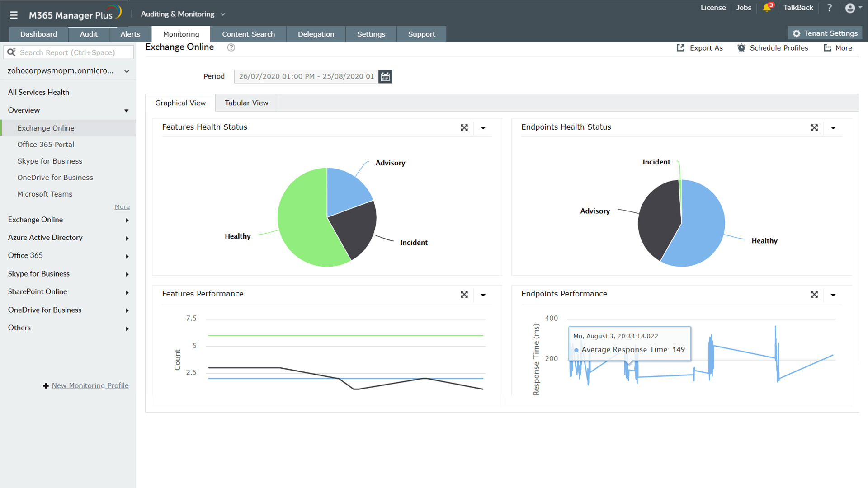Switch to the Tabular View tab

(246, 103)
